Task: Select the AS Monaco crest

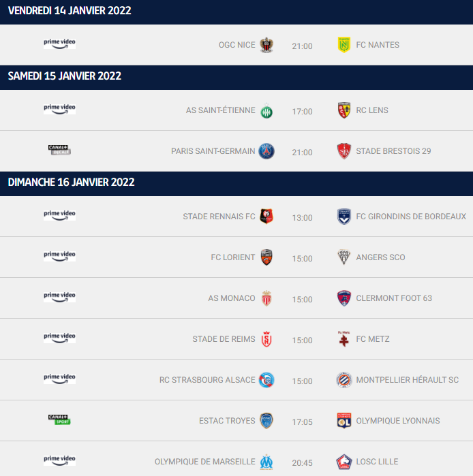Action: 266,298
